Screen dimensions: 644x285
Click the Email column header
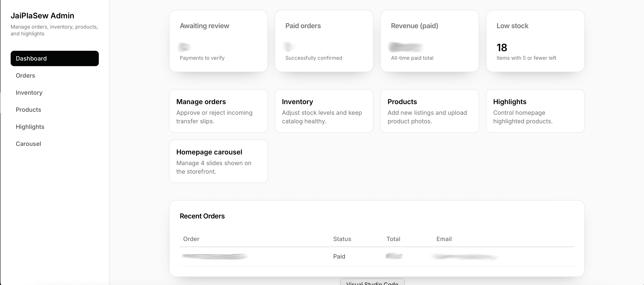coord(444,239)
